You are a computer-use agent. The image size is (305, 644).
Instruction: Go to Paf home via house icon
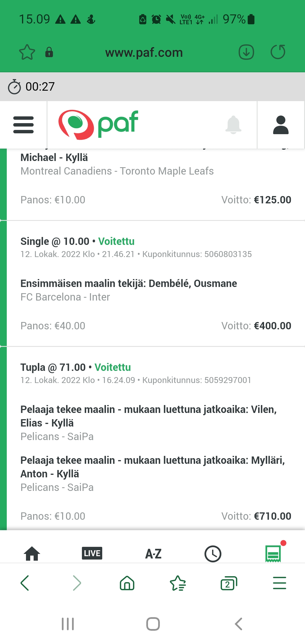pyautogui.click(x=32, y=553)
